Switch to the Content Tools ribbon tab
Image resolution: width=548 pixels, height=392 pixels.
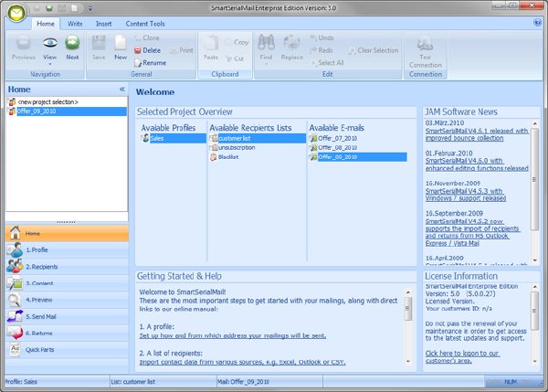click(145, 24)
